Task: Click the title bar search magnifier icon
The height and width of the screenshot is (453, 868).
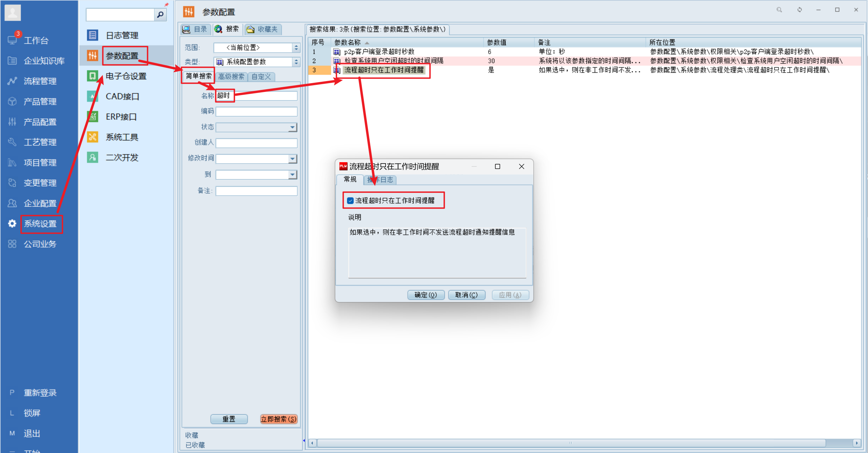Action: tap(779, 10)
